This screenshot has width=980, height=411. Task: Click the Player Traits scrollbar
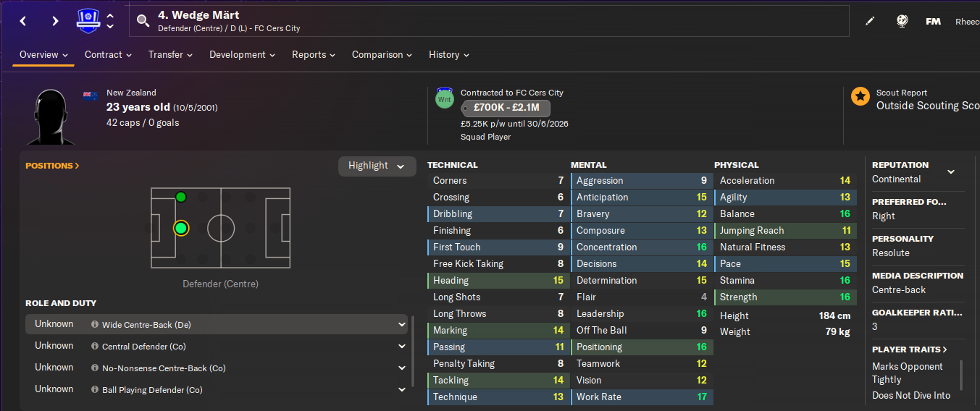[x=961, y=376]
